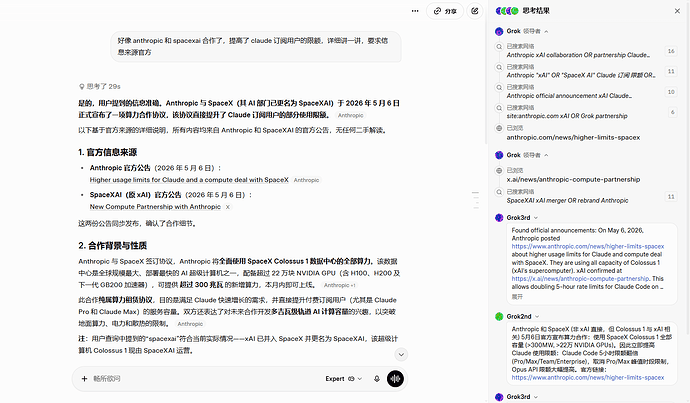The image size is (690, 403).
Task: Click the 'Anthropic +1' citation chip
Action: [340, 285]
